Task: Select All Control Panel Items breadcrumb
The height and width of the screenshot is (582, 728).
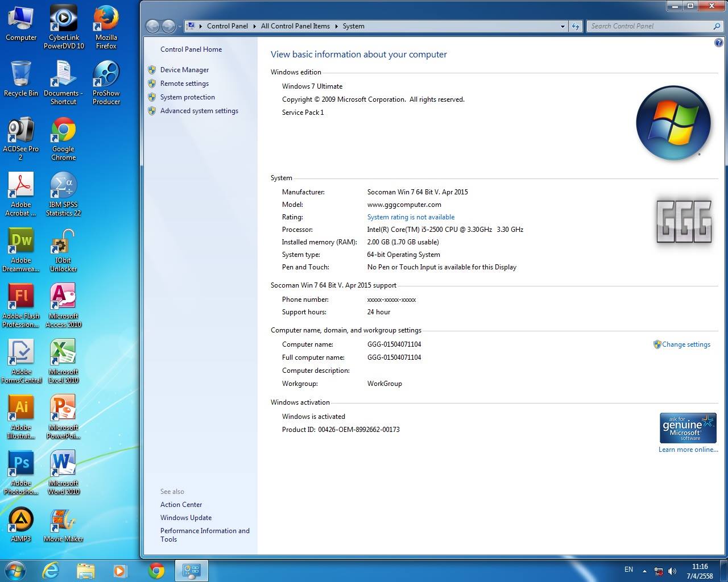Action: [295, 26]
